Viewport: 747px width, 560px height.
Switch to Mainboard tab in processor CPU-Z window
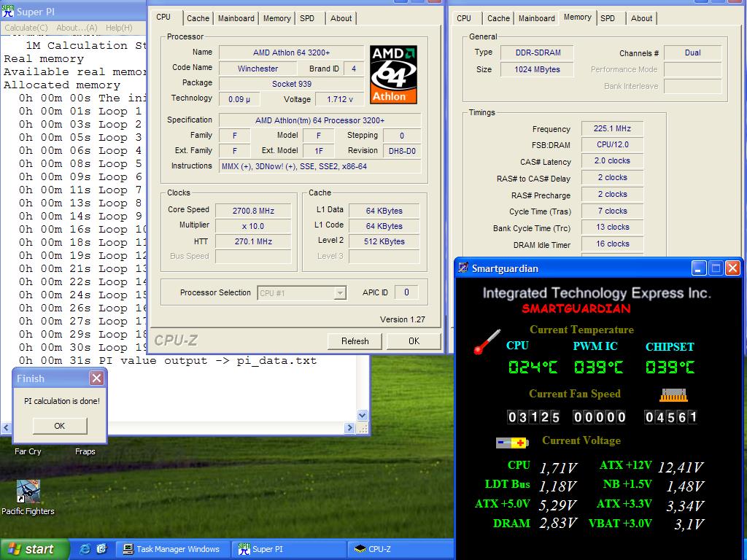click(236, 18)
